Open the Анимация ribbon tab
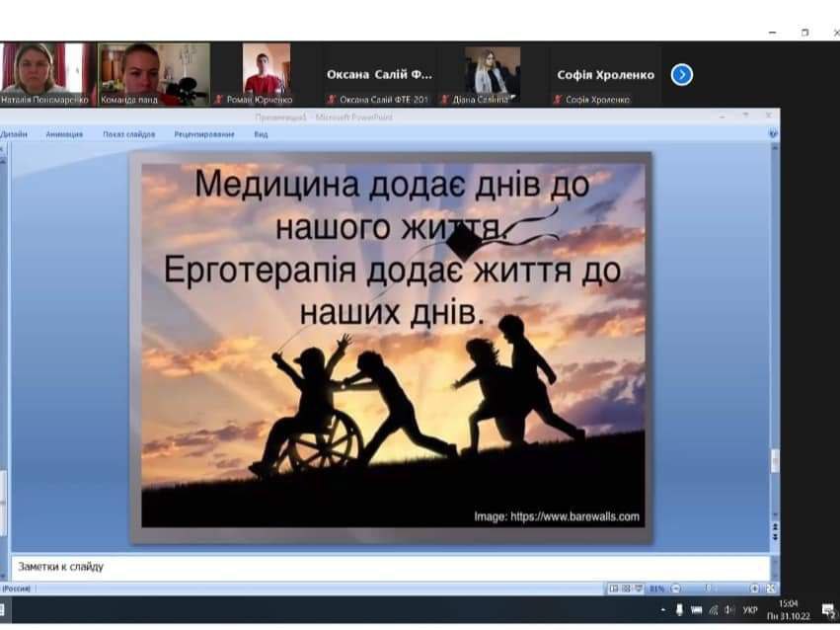This screenshot has width=840, height=630. [64, 134]
